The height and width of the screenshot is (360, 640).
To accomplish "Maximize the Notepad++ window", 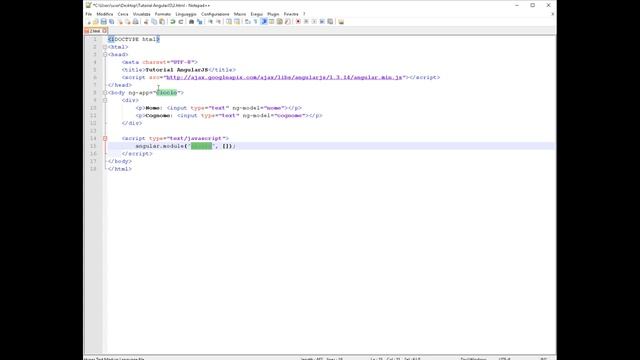I will (533, 5).
